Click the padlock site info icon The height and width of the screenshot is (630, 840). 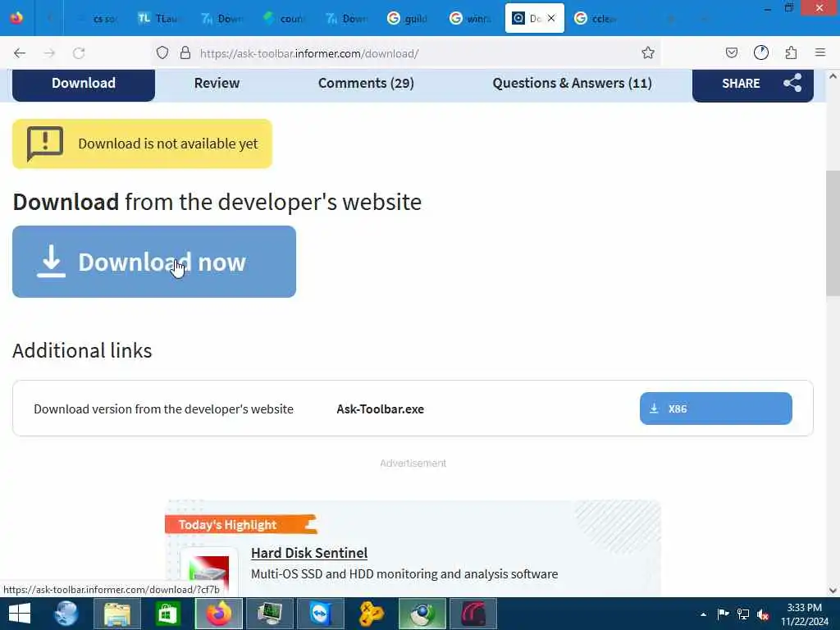(x=185, y=53)
